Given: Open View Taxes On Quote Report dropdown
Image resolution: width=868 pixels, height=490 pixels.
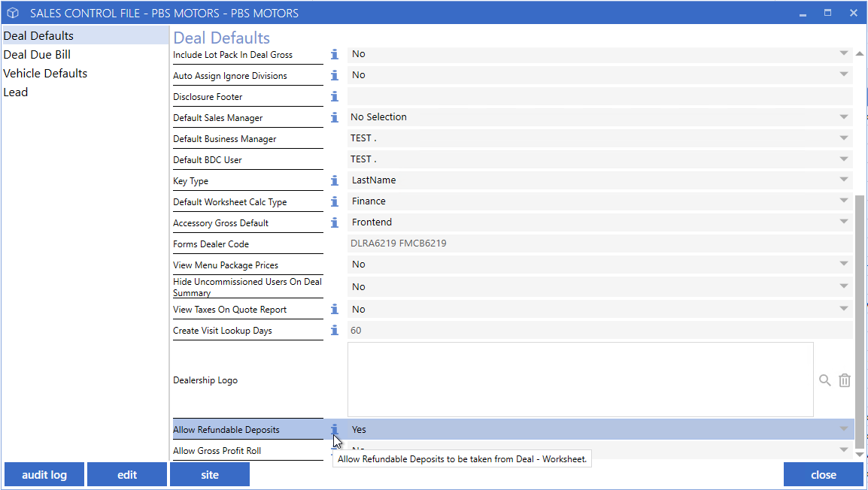Looking at the screenshot, I should click(844, 309).
